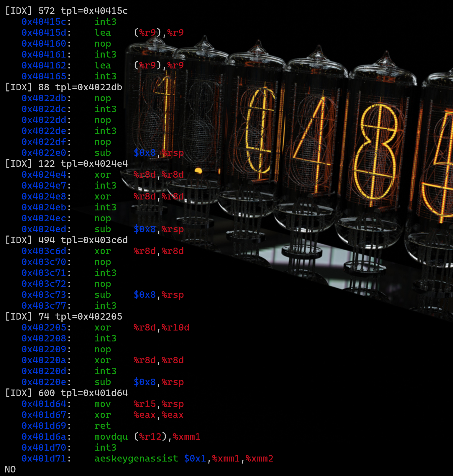
Task: Click address 0x4022dc
Action: click(44, 109)
